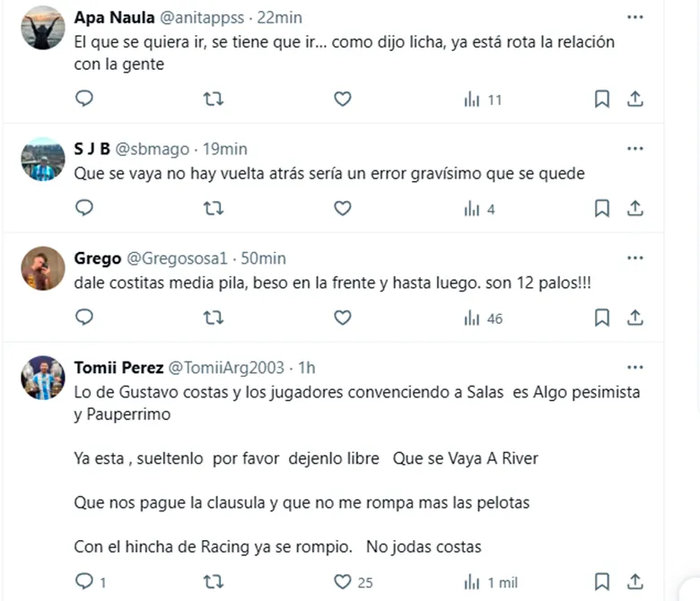This screenshot has height=601, width=700.
Task: Open more options menu on Grego's tweet
Action: (634, 258)
